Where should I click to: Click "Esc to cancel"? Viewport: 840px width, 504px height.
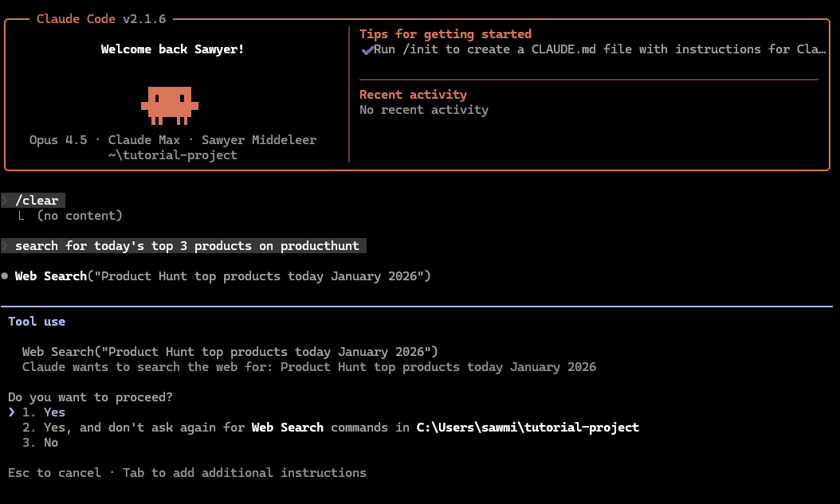[55, 472]
